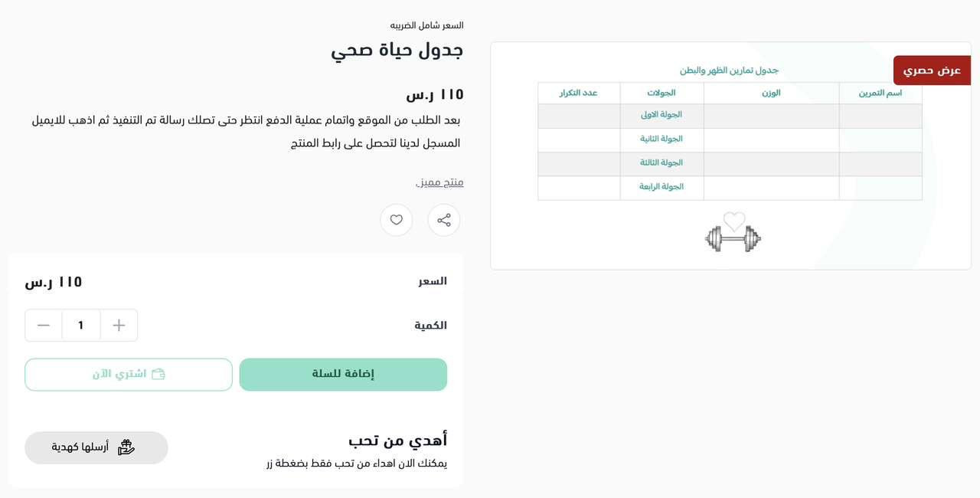Click the عرض حصري exclusive offer badge

932,70
